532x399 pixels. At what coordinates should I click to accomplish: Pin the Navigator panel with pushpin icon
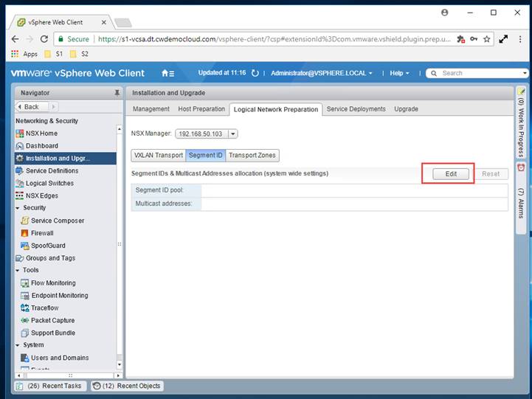[x=117, y=93]
